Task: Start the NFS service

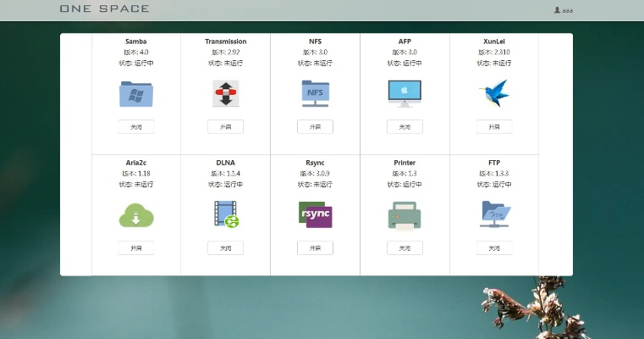Action: (315, 126)
